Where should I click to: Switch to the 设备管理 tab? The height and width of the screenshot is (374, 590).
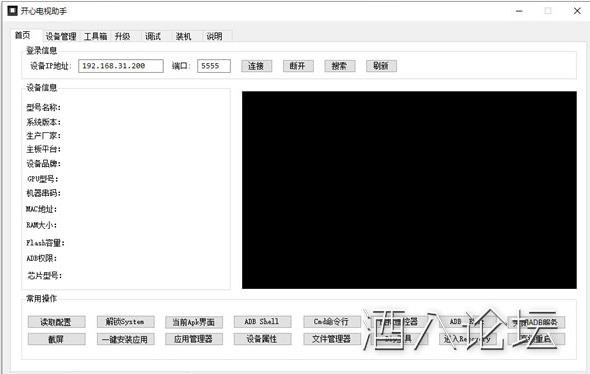(61, 36)
